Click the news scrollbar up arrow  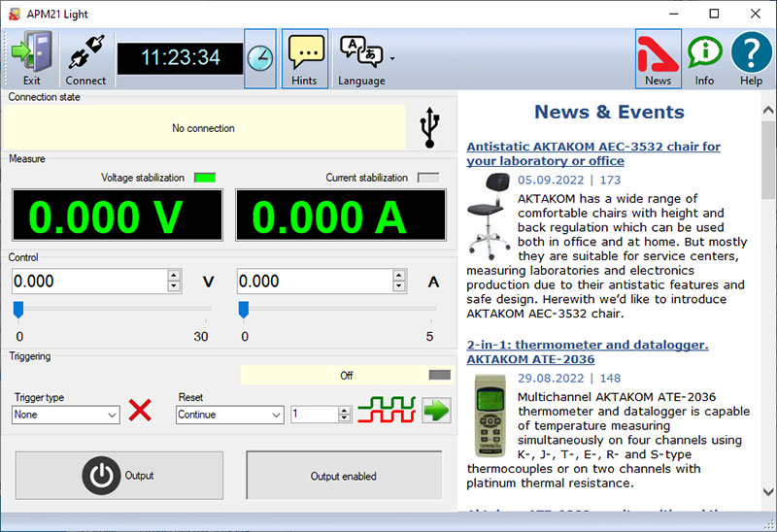(768, 111)
